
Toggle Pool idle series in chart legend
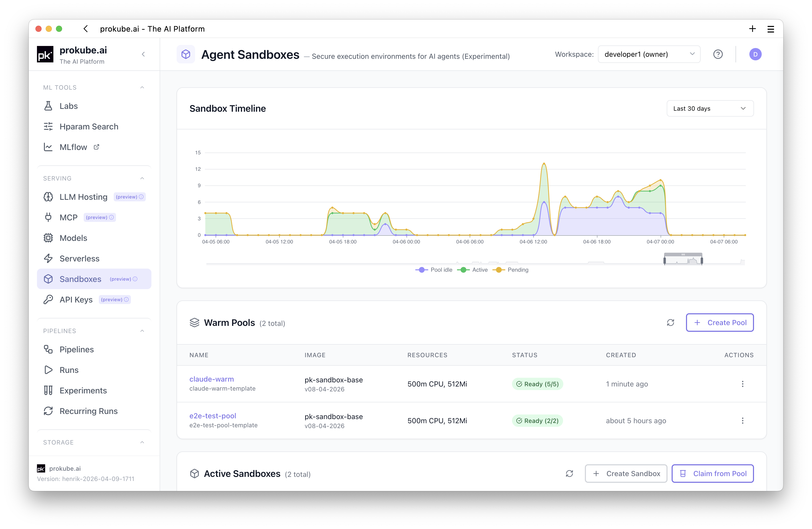[434, 270]
